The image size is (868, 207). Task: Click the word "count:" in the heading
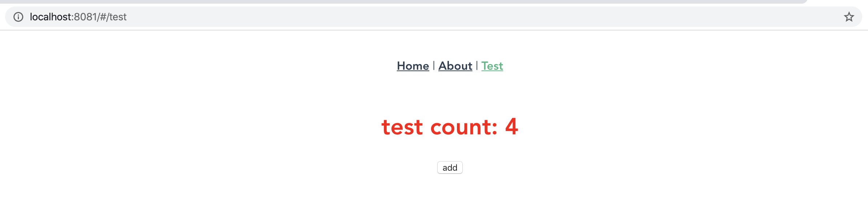tap(464, 127)
